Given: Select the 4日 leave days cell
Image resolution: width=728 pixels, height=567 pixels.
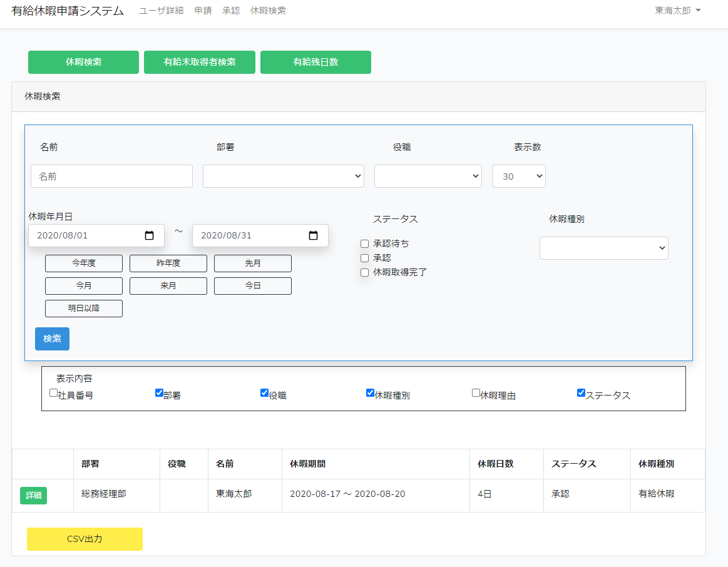Looking at the screenshot, I should 506,494.
